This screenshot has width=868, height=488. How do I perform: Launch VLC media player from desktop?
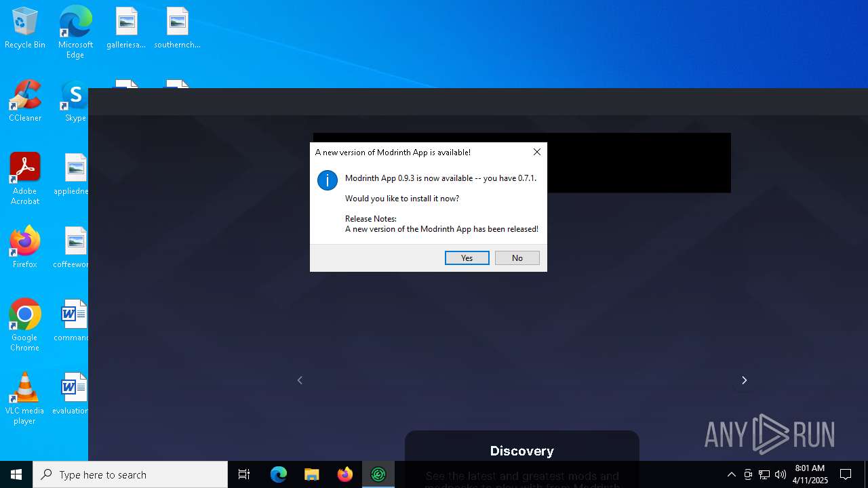25,399
